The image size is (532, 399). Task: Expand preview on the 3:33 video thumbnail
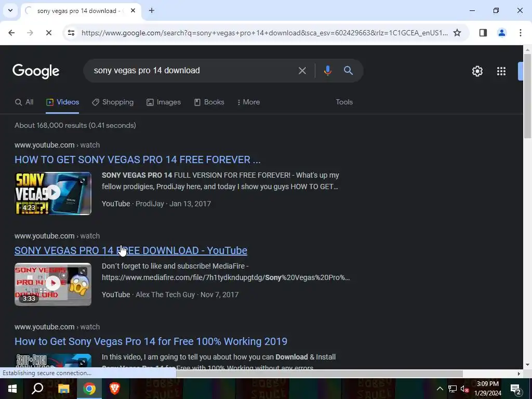click(x=83, y=271)
